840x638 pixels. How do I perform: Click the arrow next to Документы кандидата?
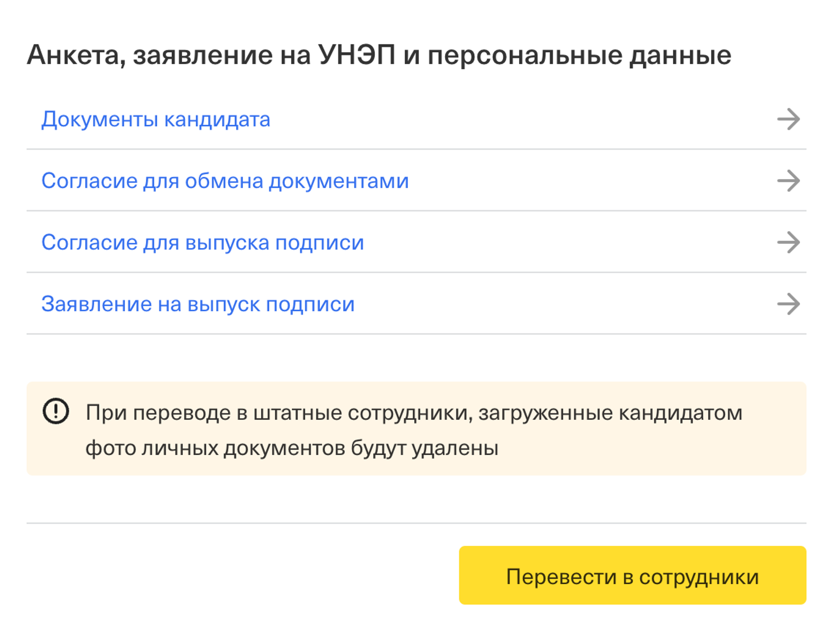pyautogui.click(x=788, y=119)
